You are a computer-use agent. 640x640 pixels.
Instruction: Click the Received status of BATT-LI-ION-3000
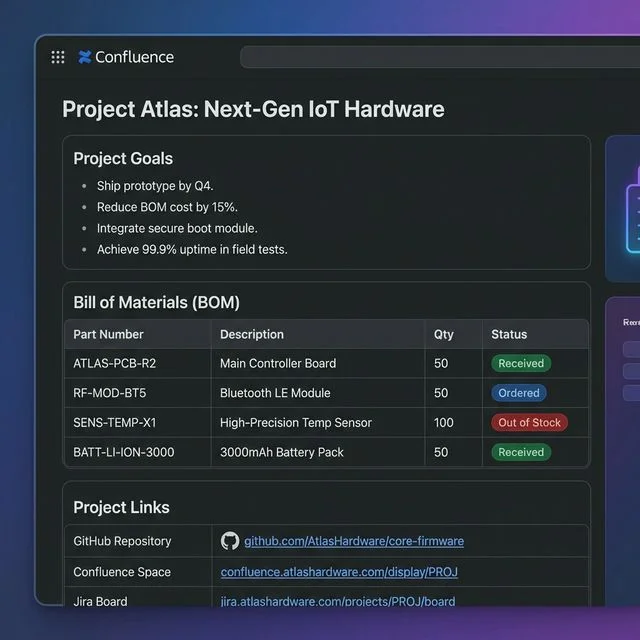click(521, 452)
